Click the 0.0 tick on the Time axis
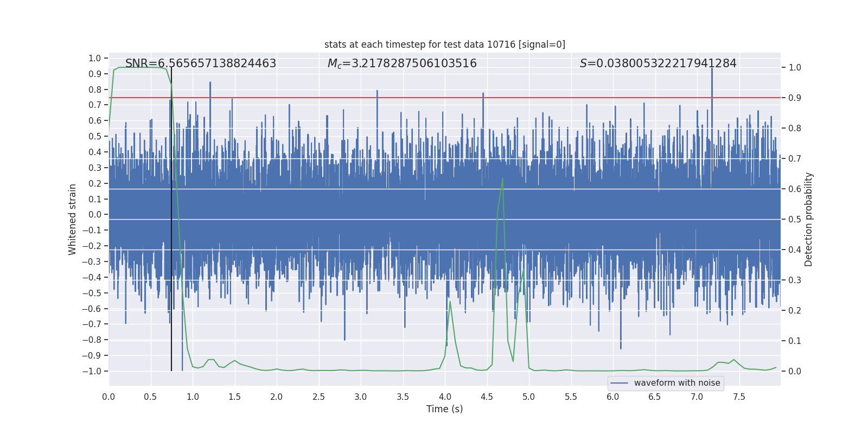This screenshot has width=868, height=434. pos(108,397)
